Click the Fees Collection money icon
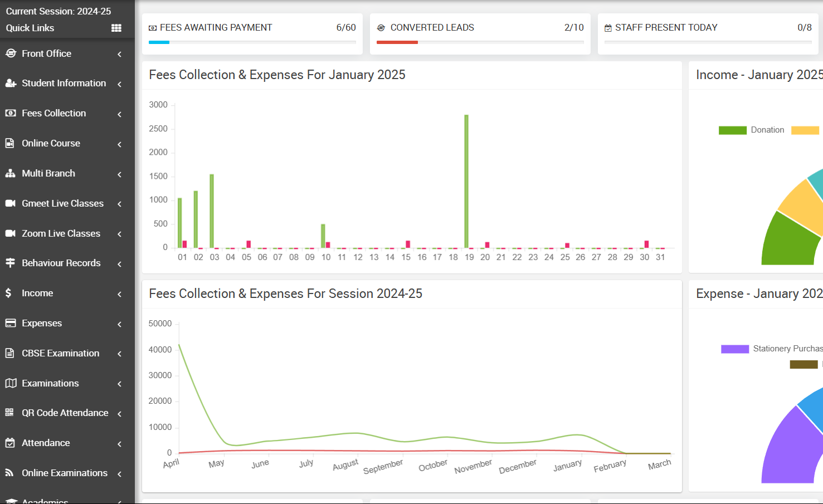 point(10,113)
